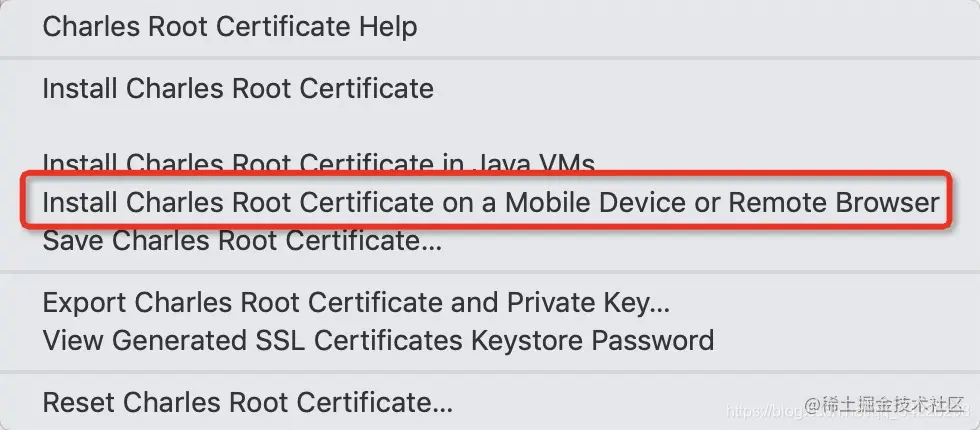Click the red-highlighted mobile device install entry

click(490, 202)
